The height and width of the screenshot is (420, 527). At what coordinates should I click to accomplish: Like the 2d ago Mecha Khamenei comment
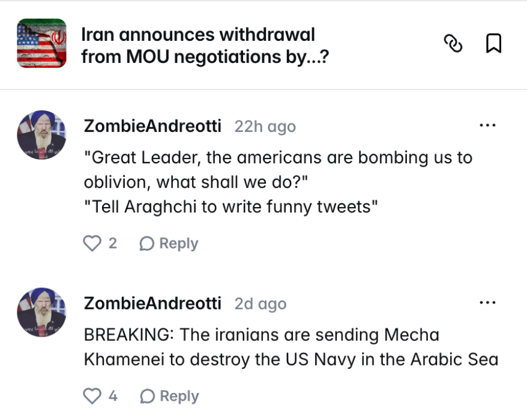(x=92, y=396)
